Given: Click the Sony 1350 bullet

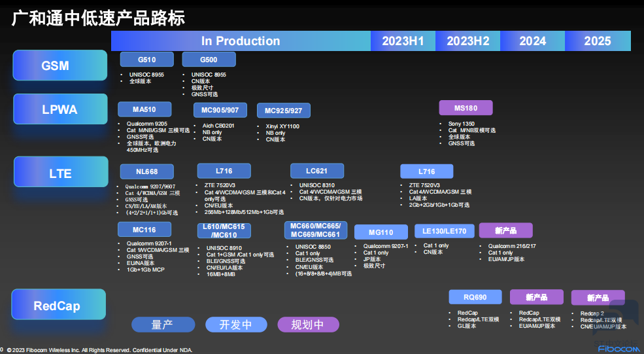Looking at the screenshot, I should [x=462, y=124].
